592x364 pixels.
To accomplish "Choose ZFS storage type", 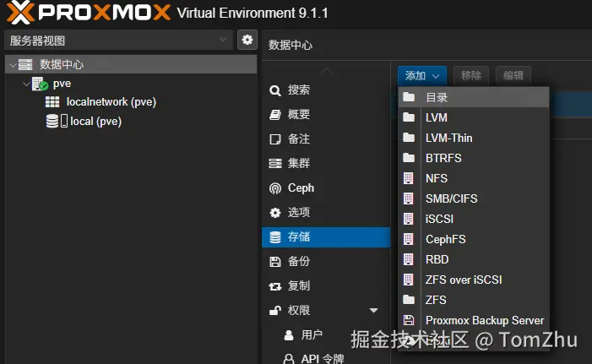I will coord(474,300).
